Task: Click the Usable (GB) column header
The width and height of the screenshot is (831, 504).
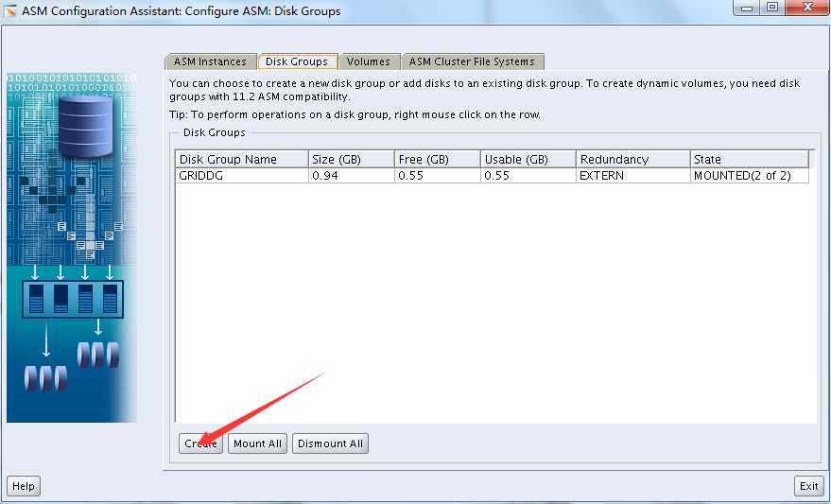Action: click(x=528, y=160)
